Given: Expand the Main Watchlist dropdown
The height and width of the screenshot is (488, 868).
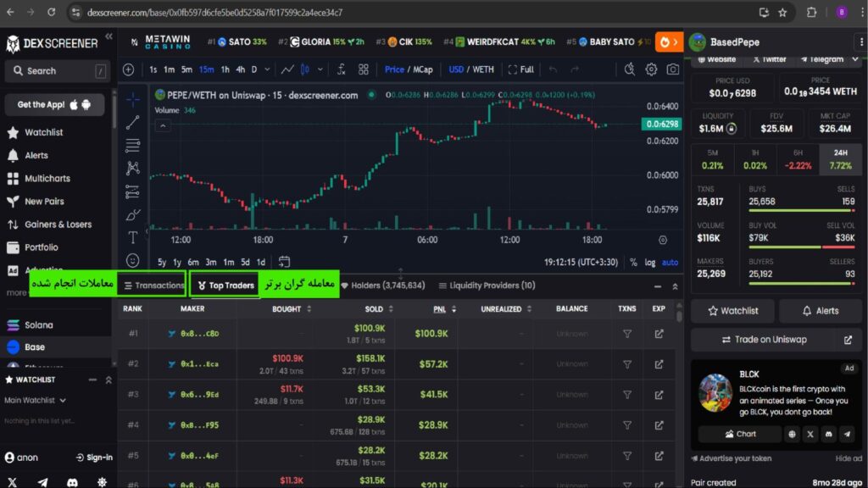Looking at the screenshot, I should pyautogui.click(x=63, y=400).
